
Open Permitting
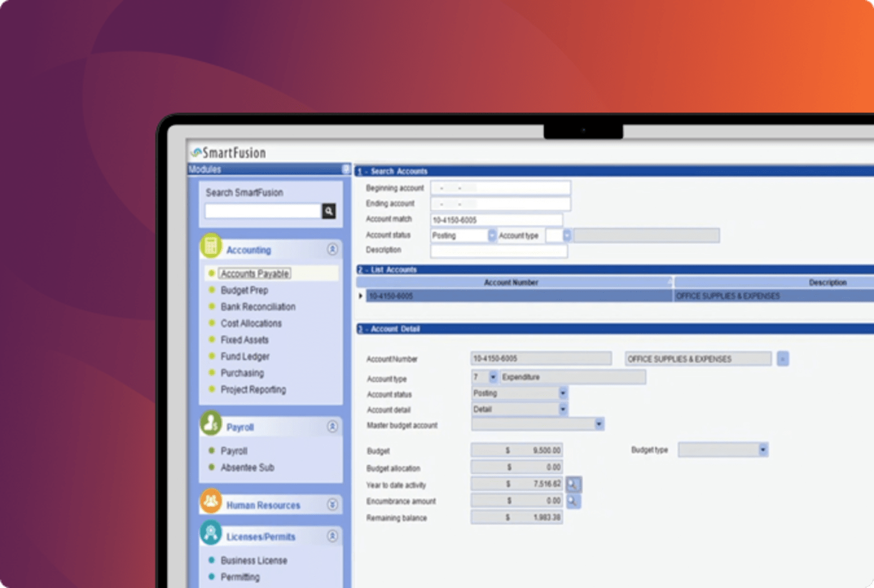(x=240, y=577)
